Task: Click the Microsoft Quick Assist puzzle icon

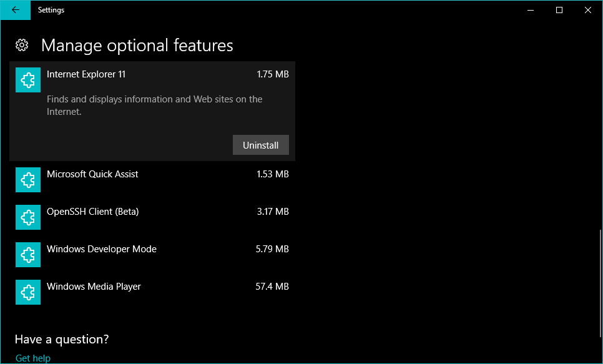Action: tap(28, 180)
